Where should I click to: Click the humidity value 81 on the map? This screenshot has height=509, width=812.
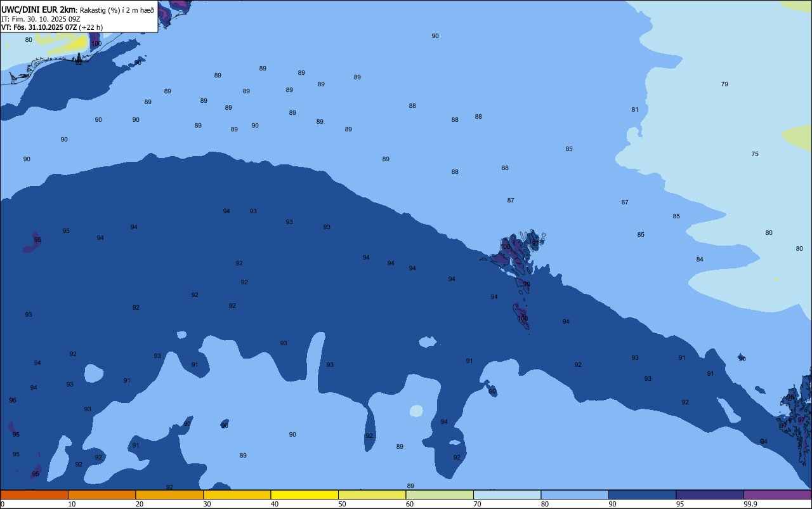coord(635,110)
